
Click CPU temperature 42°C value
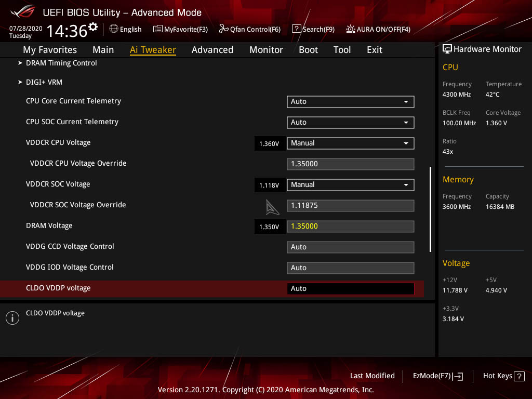(x=493, y=95)
